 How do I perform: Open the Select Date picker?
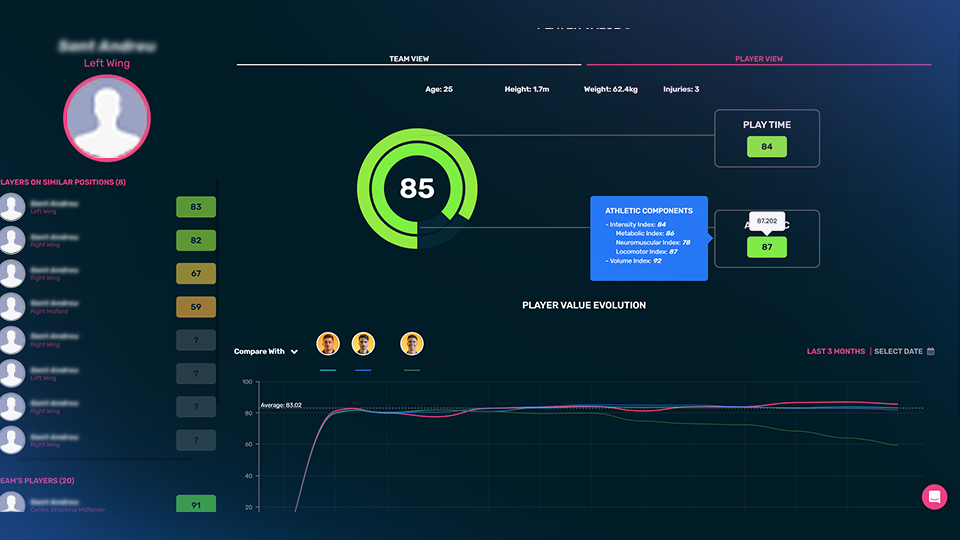(898, 352)
